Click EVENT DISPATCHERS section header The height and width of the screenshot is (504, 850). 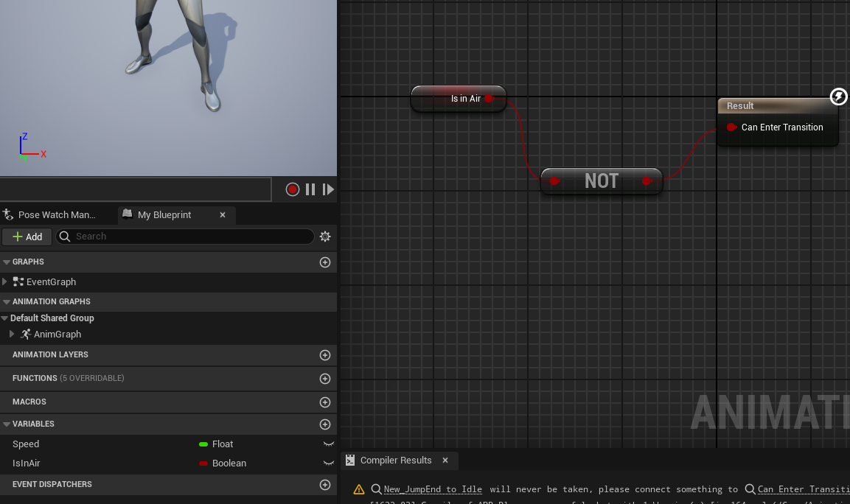click(x=168, y=485)
